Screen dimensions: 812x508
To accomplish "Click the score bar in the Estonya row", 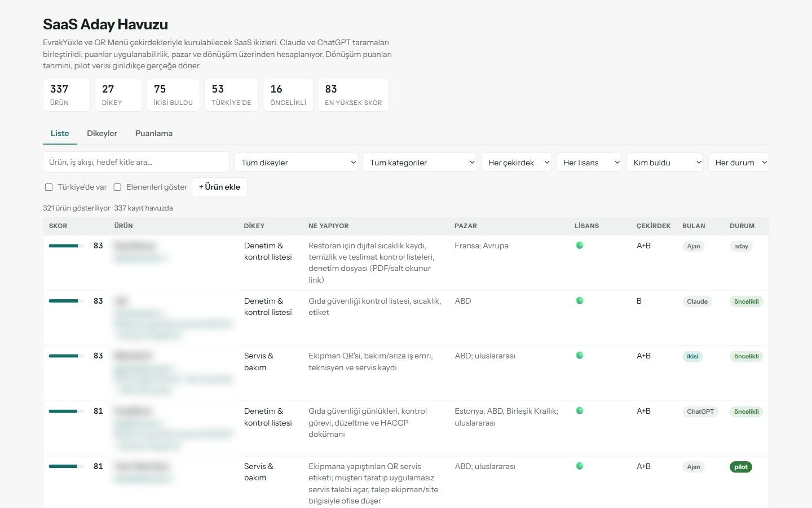I will (x=66, y=411).
